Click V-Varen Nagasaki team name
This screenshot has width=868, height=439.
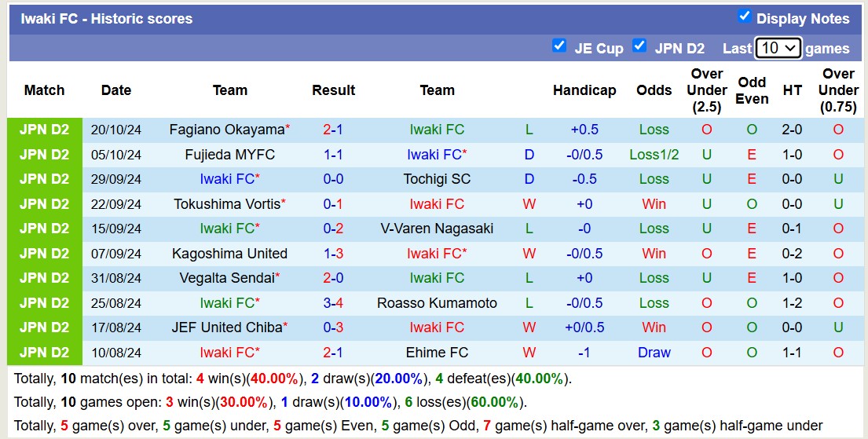click(437, 229)
